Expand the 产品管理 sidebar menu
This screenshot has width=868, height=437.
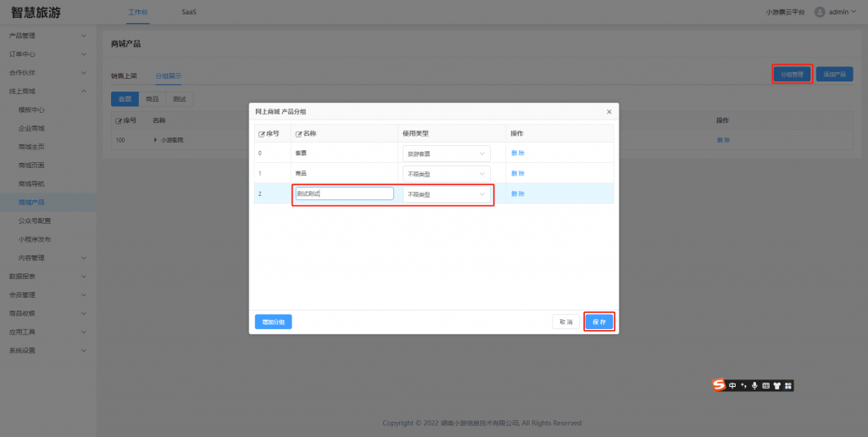pos(47,36)
